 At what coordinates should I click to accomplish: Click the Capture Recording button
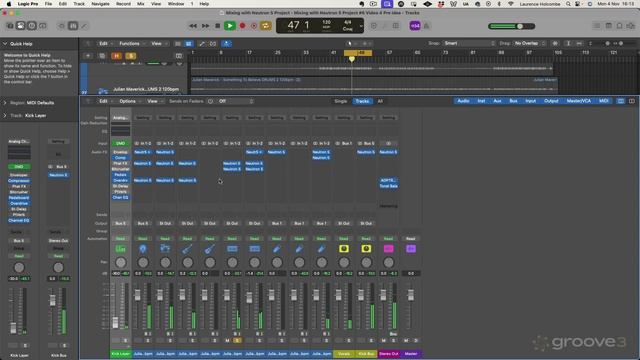[x=254, y=26]
